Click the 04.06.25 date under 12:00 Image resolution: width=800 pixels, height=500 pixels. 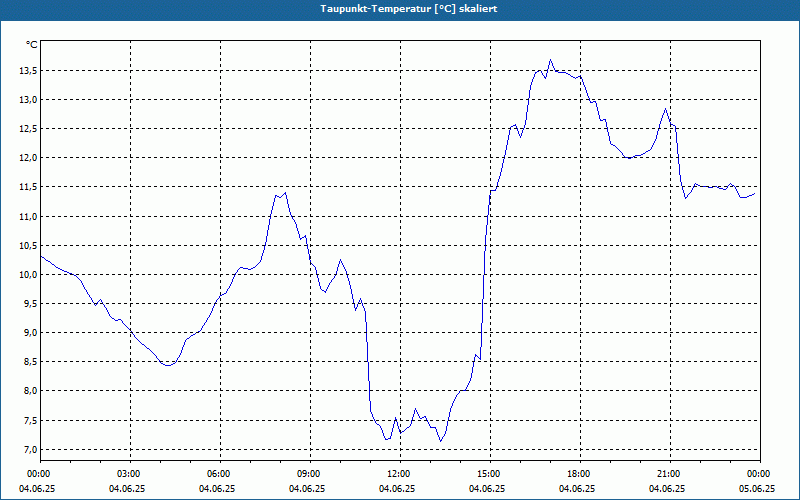point(397,488)
